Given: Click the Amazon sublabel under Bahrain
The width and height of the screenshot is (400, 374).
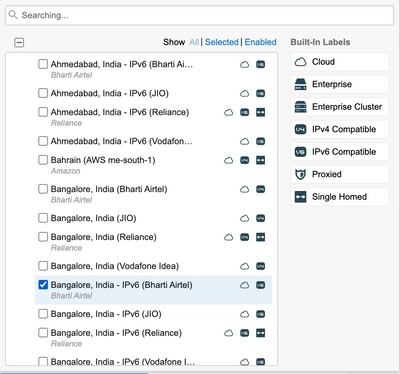Looking at the screenshot, I should click(x=65, y=171).
